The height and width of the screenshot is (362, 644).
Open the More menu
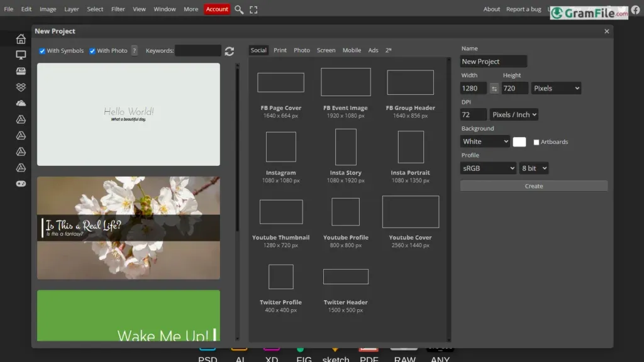(191, 9)
